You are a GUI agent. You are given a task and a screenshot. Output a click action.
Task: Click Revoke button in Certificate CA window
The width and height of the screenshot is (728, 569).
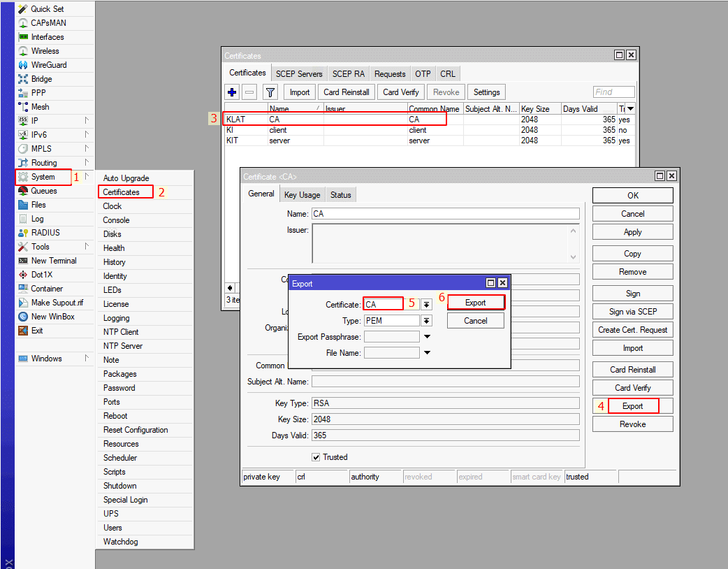633,424
